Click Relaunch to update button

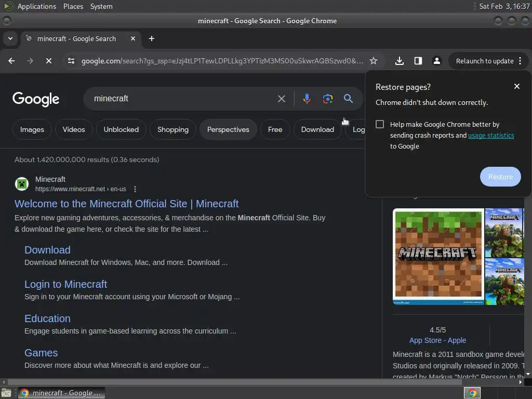point(485,61)
